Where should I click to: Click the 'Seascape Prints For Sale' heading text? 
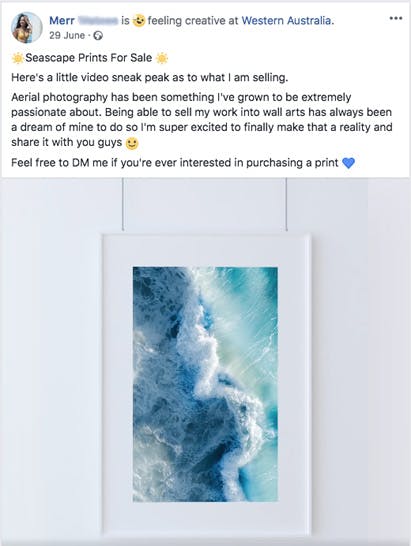88,58
